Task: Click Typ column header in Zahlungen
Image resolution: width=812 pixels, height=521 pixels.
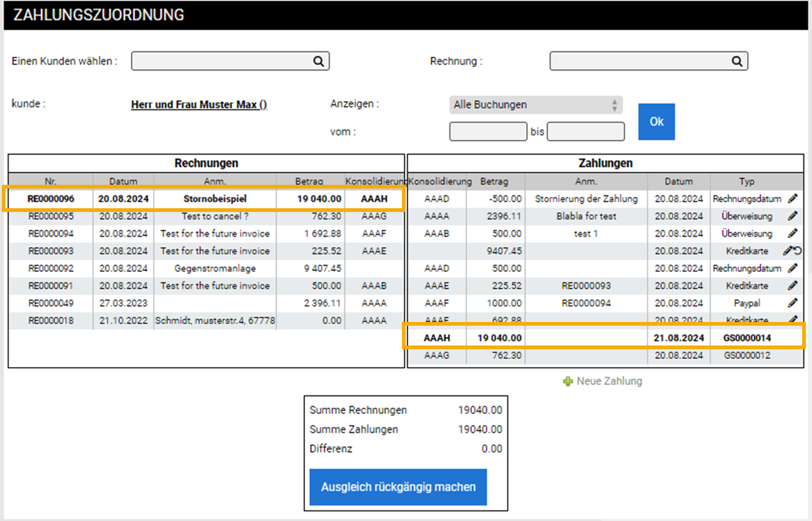Action: (x=747, y=182)
